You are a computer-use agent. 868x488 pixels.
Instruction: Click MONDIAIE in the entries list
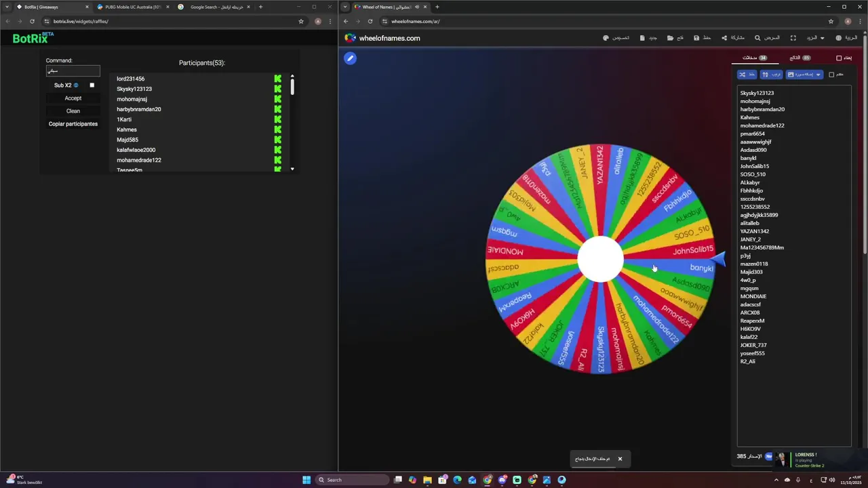(753, 296)
